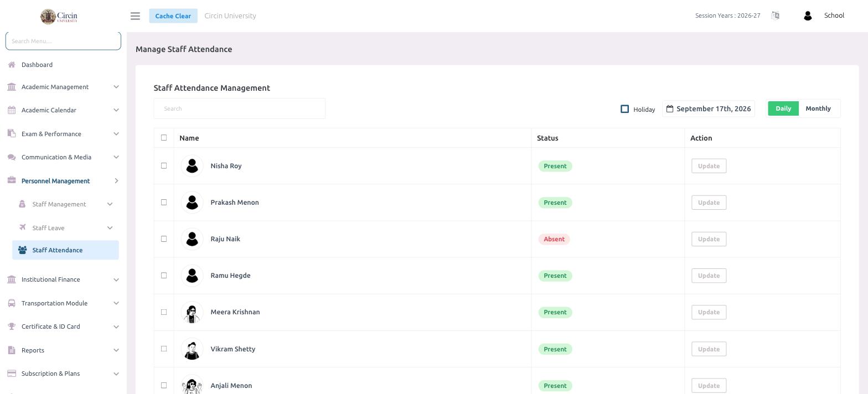Open the School user profile avatar
This screenshot has width=868, height=394.
(x=808, y=16)
